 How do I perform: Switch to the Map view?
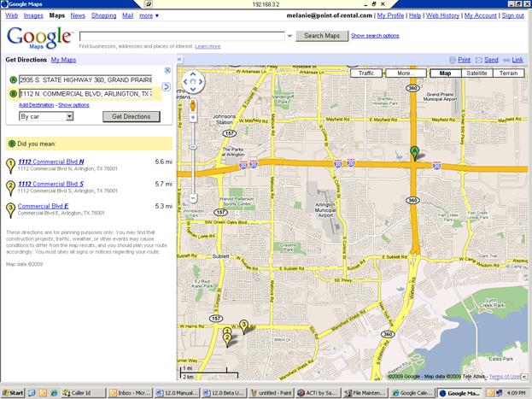[x=445, y=73]
